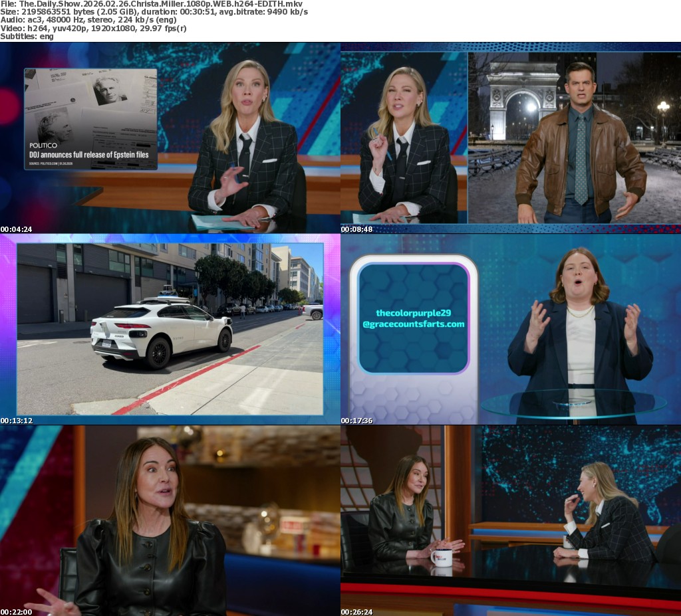Open the thumbnail at timestamp 00:22:00

coord(170,520)
